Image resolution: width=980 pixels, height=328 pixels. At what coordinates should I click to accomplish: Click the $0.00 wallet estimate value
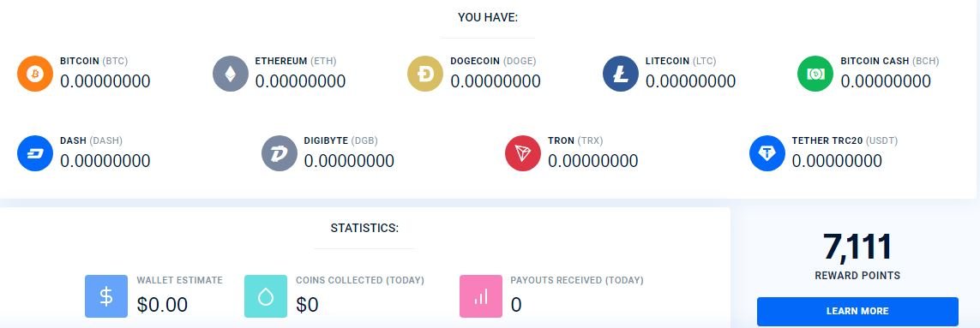click(x=163, y=304)
